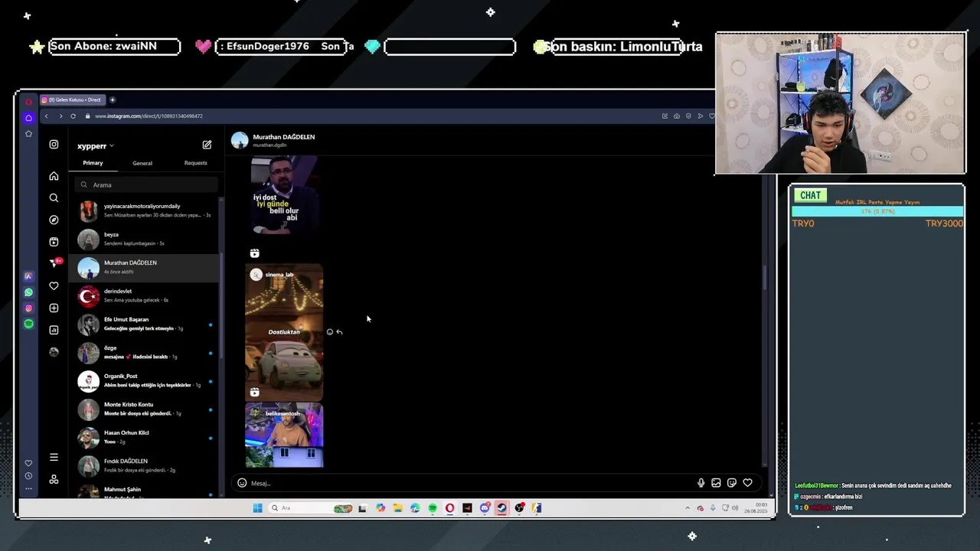Viewport: 980px width, 551px height.
Task: Open the More hamburger menu
Action: pos(54,458)
